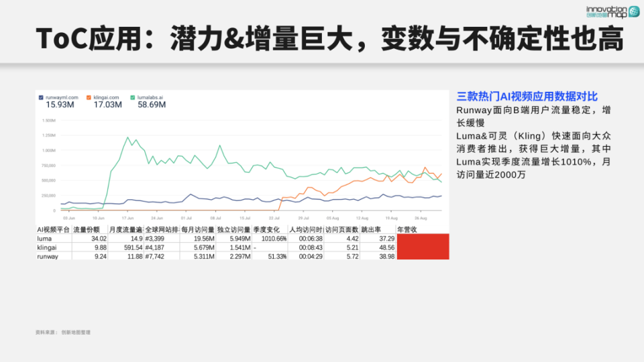The height and width of the screenshot is (362, 644).
Task: Select the 跳出率 column header
Action: click(x=371, y=230)
